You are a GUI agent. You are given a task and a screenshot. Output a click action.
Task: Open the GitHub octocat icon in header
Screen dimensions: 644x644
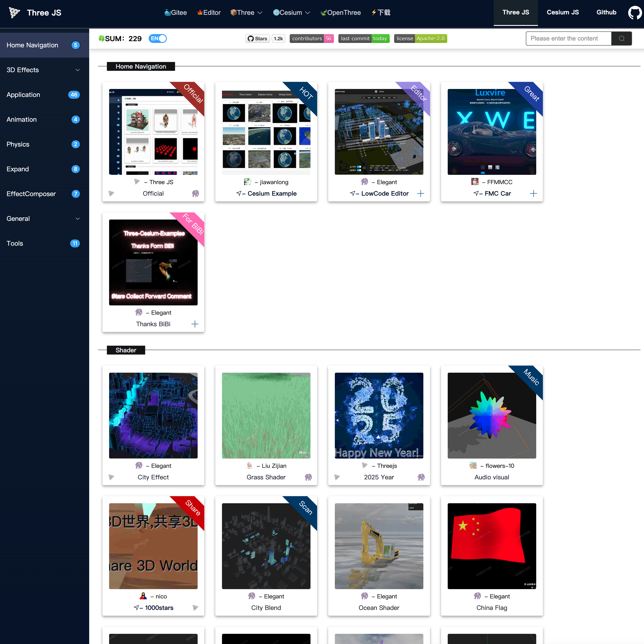coord(635,13)
